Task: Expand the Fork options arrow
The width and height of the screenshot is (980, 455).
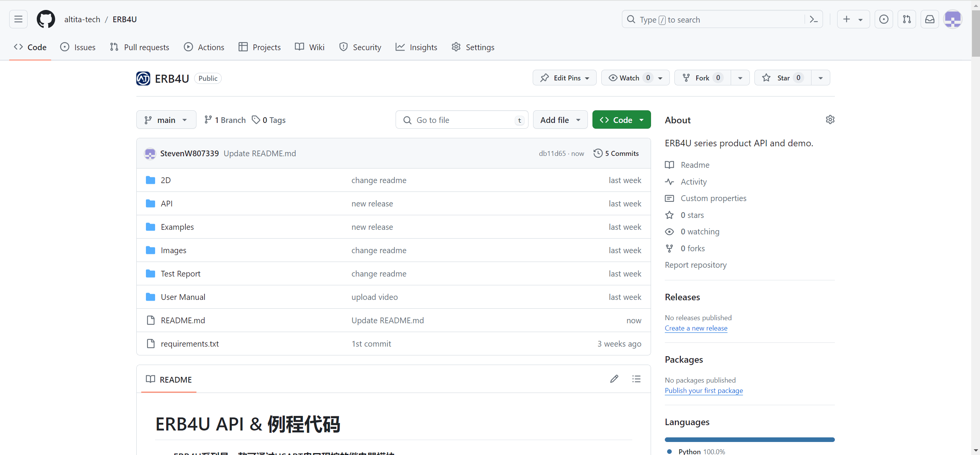Action: pos(740,78)
